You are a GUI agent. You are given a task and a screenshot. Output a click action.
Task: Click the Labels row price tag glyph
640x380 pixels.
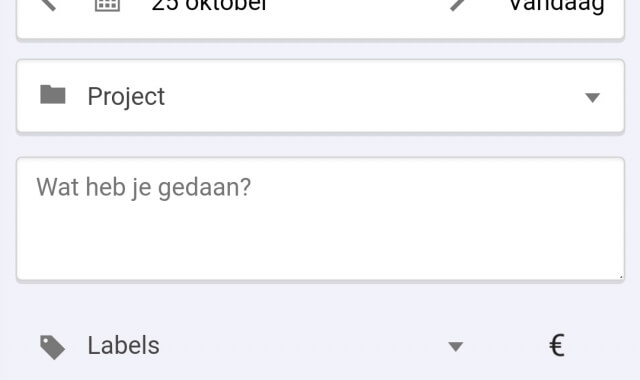(x=52, y=347)
